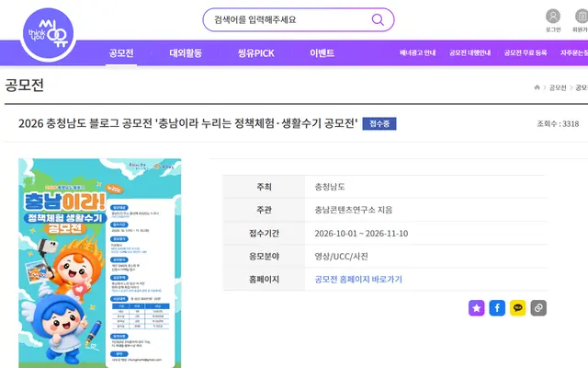Select the 2026-10-01 ~ 2026-11-10 period
The width and height of the screenshot is (588, 368).
click(x=361, y=233)
